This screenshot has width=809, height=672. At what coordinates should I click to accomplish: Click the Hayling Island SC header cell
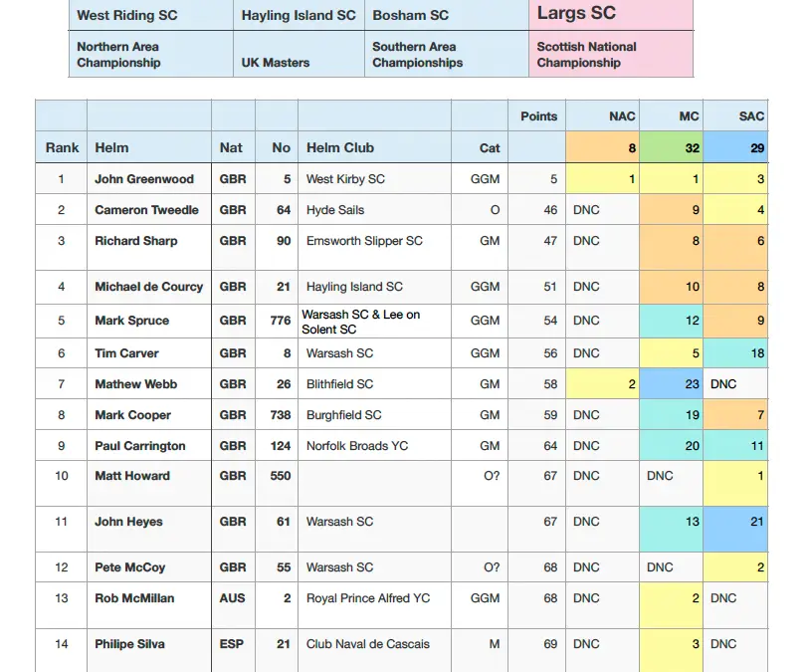click(299, 15)
